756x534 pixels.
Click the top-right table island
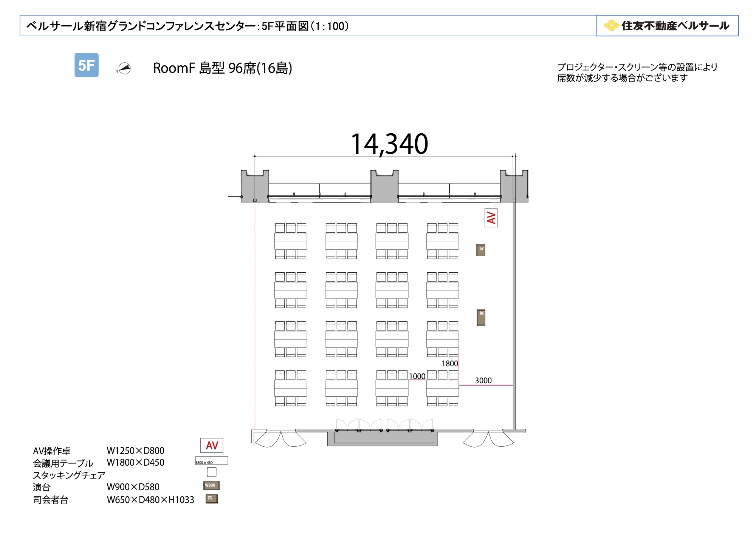pos(443,241)
